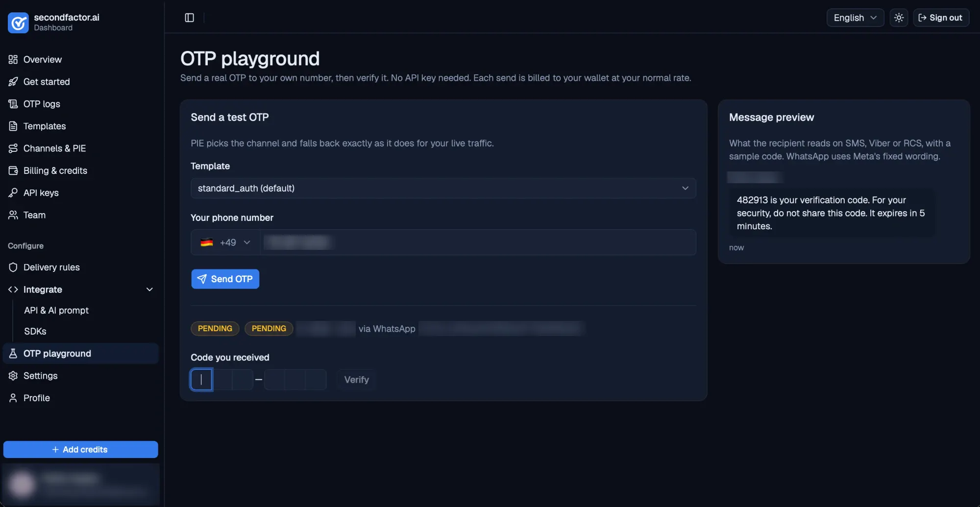980x507 pixels.
Task: Open the English language dropdown
Action: pos(855,18)
